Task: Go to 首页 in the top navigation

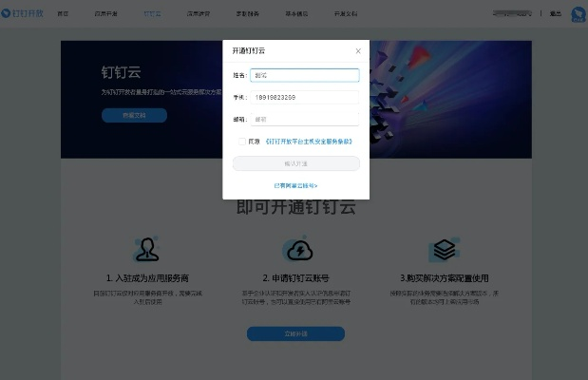Action: pos(63,15)
